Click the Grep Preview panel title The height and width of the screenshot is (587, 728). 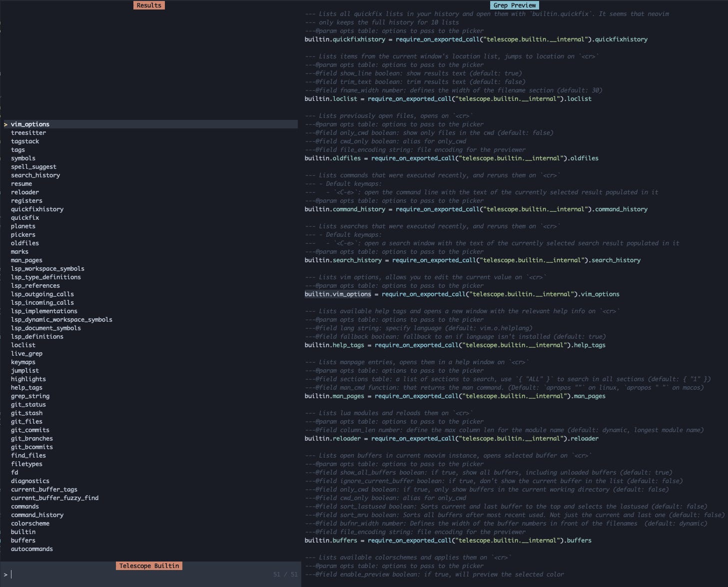coord(515,5)
